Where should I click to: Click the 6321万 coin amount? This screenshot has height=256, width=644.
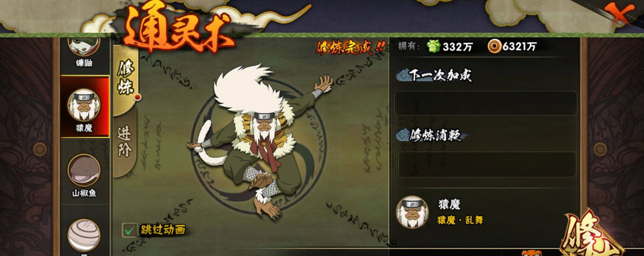click(519, 47)
